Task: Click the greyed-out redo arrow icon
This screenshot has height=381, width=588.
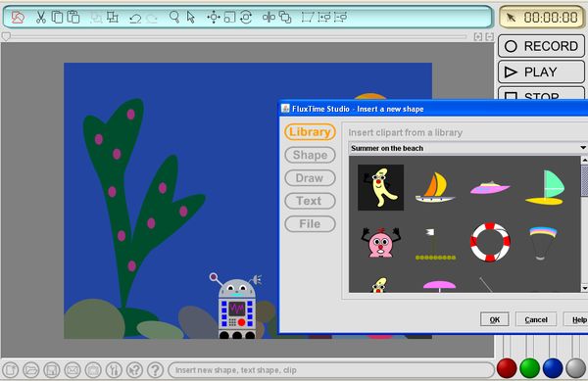Action: (x=152, y=18)
